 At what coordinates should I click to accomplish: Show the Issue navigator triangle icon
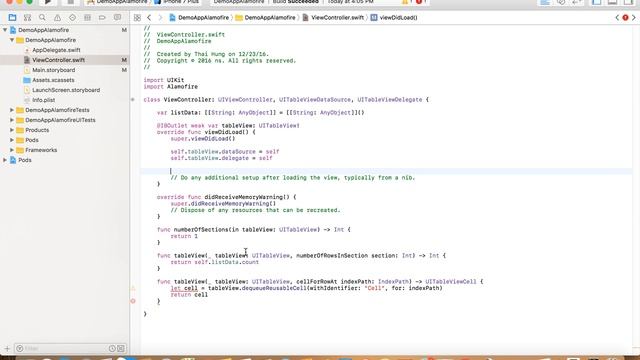coord(58,18)
